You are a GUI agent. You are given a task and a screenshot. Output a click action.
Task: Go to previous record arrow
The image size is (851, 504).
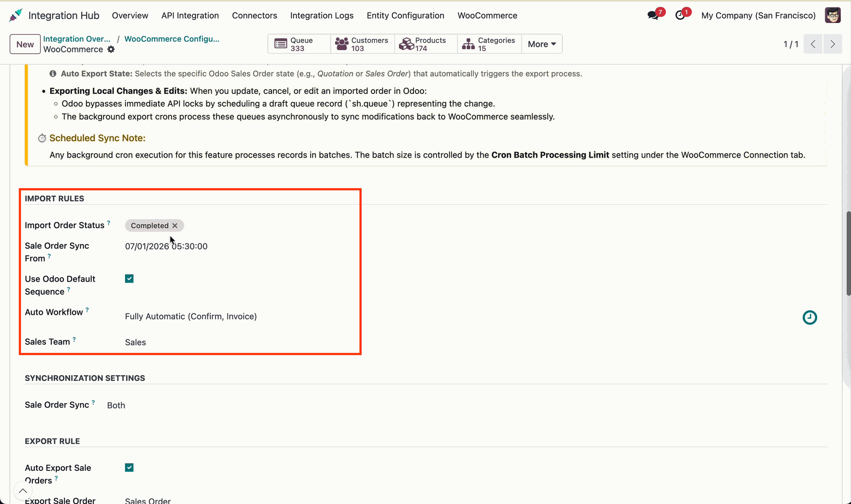pos(813,44)
